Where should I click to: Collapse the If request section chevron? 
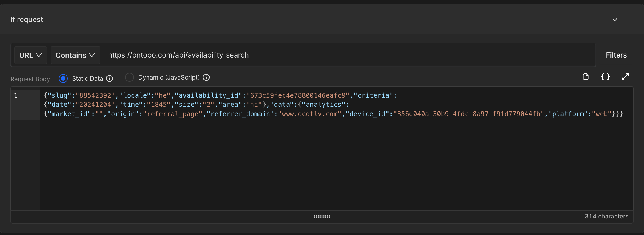tap(615, 19)
